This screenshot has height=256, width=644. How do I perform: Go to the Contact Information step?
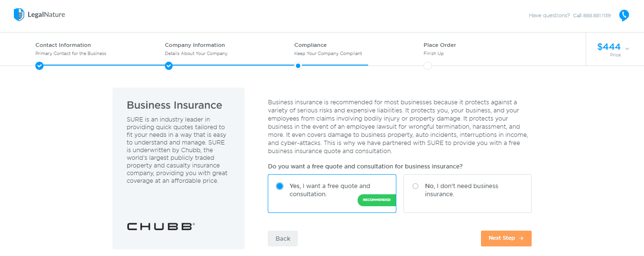pyautogui.click(x=63, y=45)
